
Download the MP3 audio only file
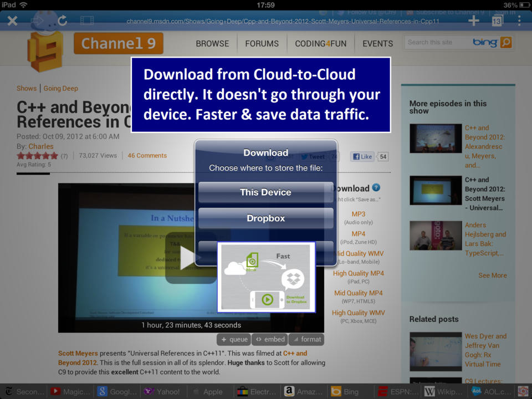click(x=359, y=214)
